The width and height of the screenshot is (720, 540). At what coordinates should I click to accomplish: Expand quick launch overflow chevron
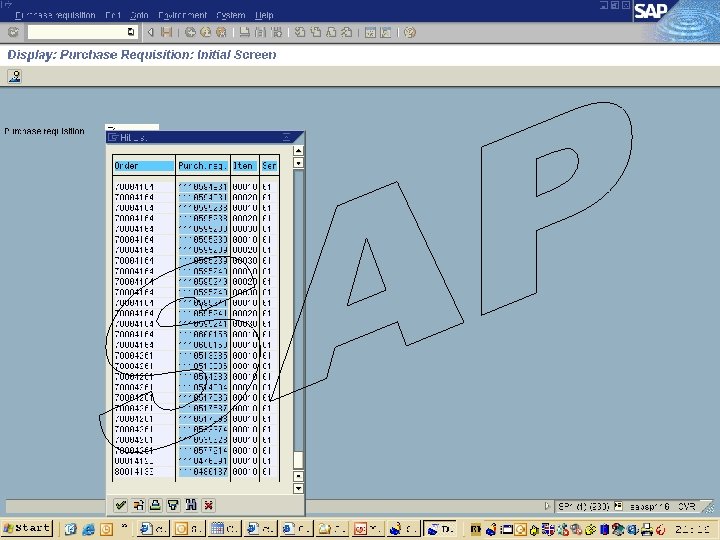pos(124,526)
